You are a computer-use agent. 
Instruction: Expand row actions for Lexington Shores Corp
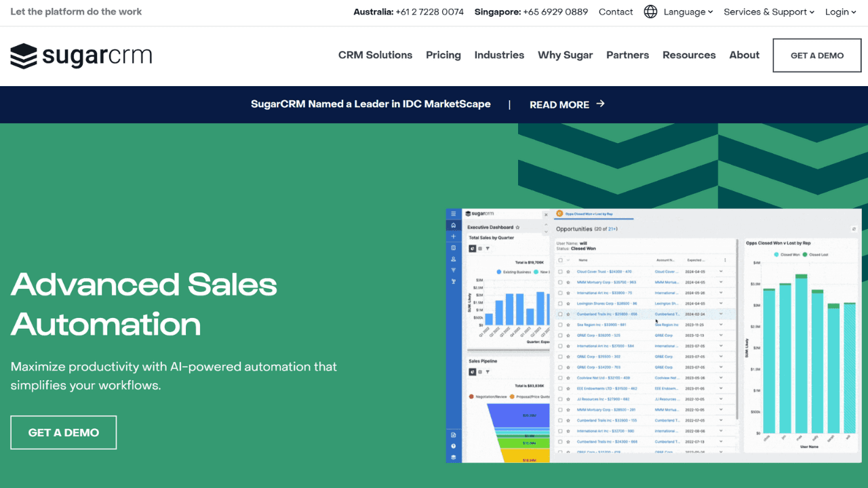coord(721,304)
